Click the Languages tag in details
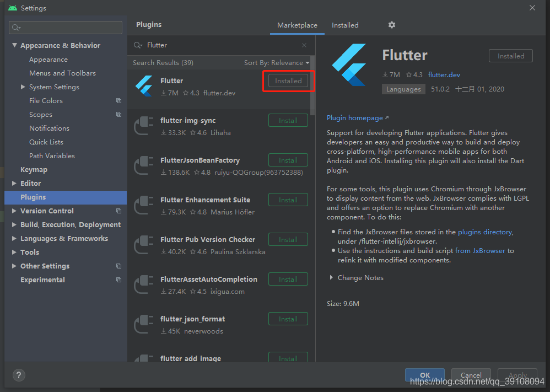Viewport: 550px width, 392px height. [x=403, y=89]
